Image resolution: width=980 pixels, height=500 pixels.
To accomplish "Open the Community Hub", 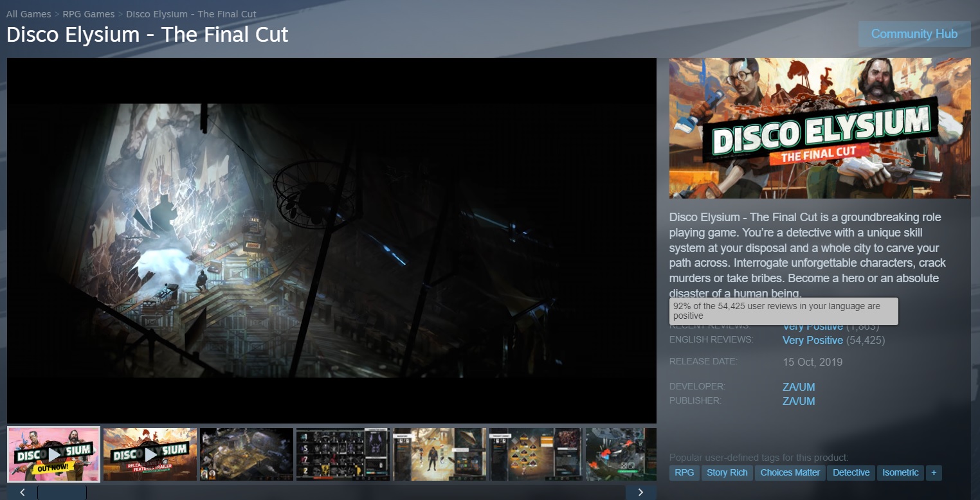I will (914, 34).
